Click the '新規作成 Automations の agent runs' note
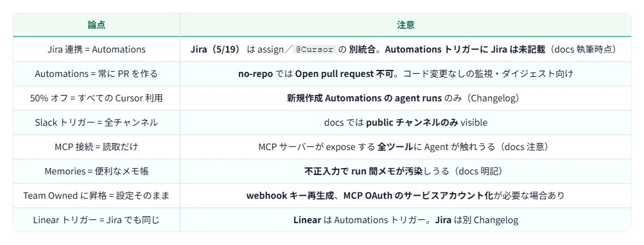The width and height of the screenshot is (644, 245). pos(364,99)
